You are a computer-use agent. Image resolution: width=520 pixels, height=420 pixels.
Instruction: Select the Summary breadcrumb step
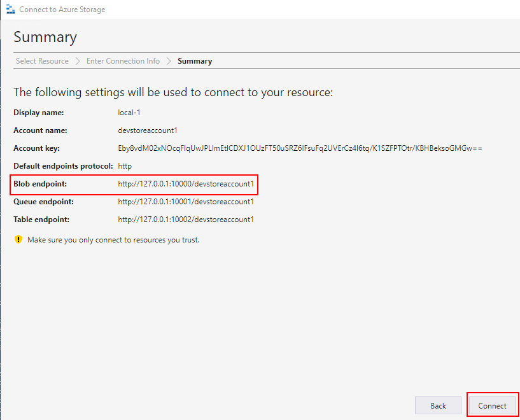pos(195,61)
